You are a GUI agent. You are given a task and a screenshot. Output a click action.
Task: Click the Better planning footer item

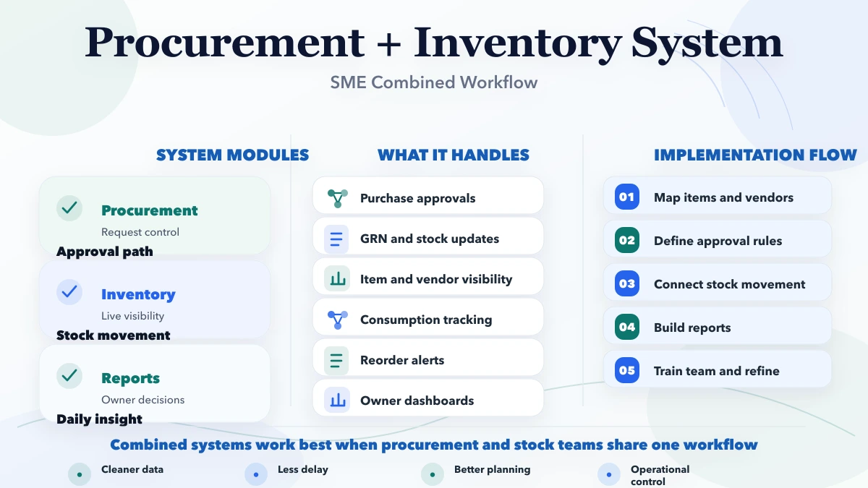[x=491, y=469]
